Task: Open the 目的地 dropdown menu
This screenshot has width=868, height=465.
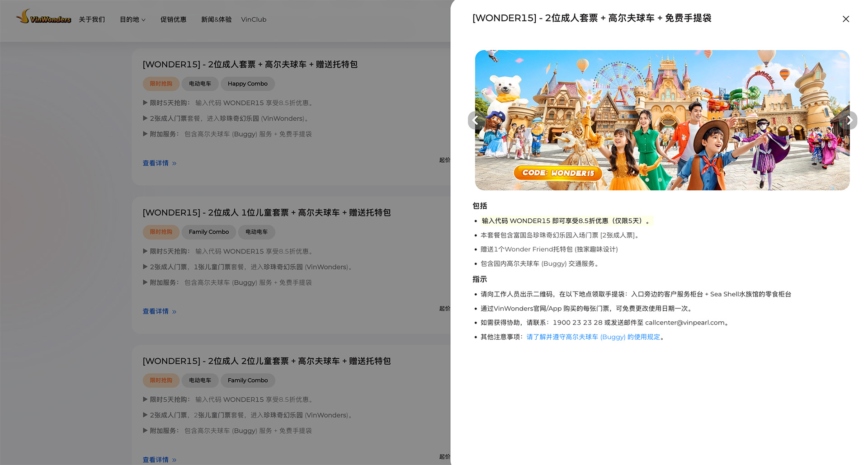Action: pyautogui.click(x=132, y=19)
